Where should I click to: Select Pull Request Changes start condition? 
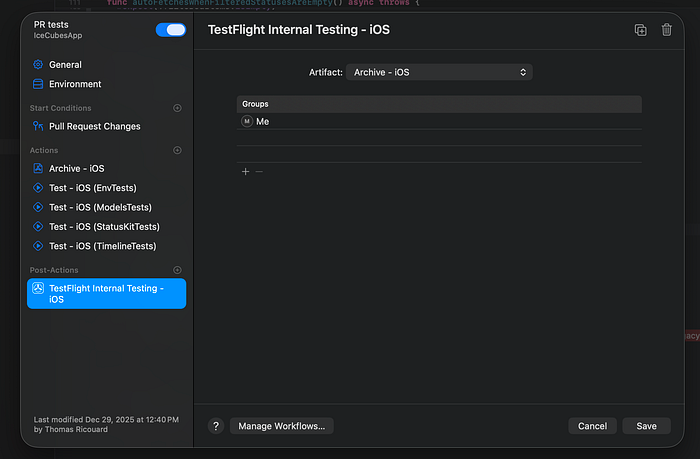pyautogui.click(x=106, y=126)
